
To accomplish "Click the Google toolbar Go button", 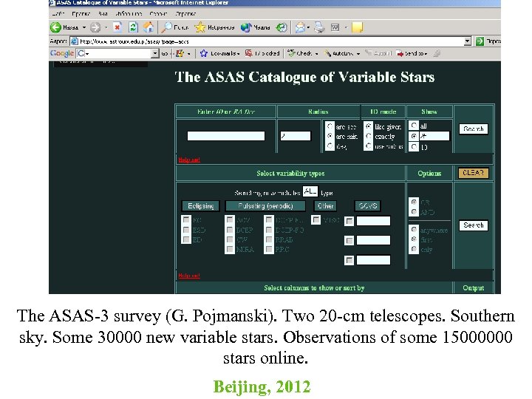I will pos(165,54).
